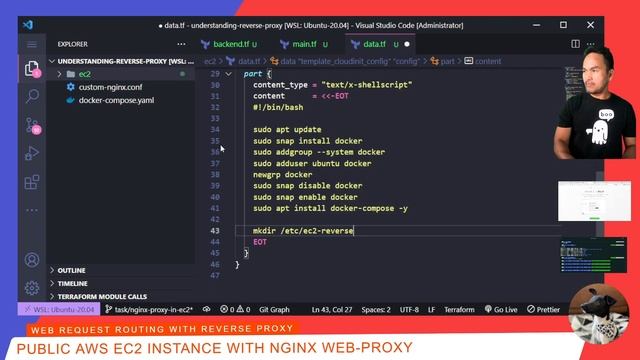
Task: Click the terminal window thumbnail overlay
Action: click(x=594, y=255)
